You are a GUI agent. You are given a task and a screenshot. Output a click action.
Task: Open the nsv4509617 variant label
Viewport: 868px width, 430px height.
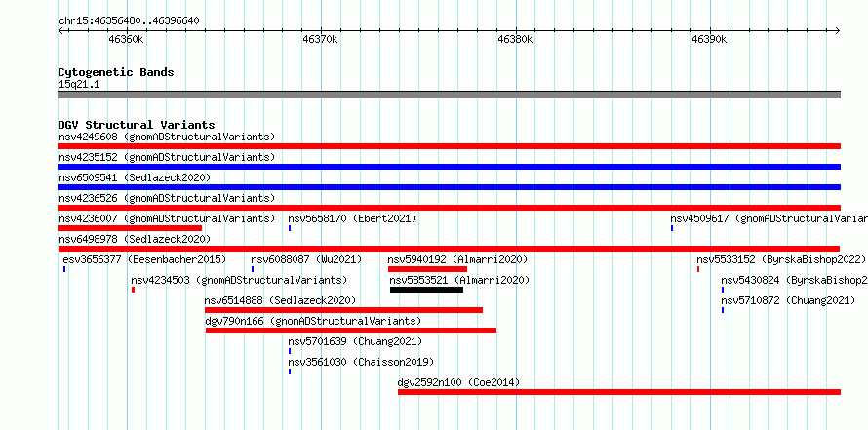(769, 218)
